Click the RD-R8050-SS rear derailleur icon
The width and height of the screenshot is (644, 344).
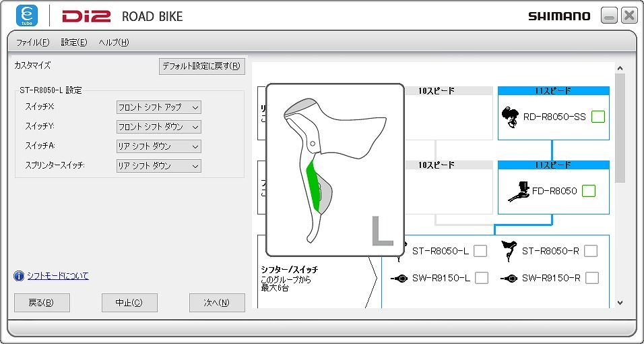[x=510, y=117]
